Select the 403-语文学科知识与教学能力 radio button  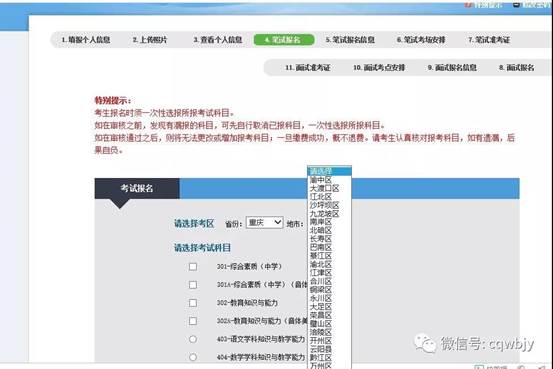[193, 339]
